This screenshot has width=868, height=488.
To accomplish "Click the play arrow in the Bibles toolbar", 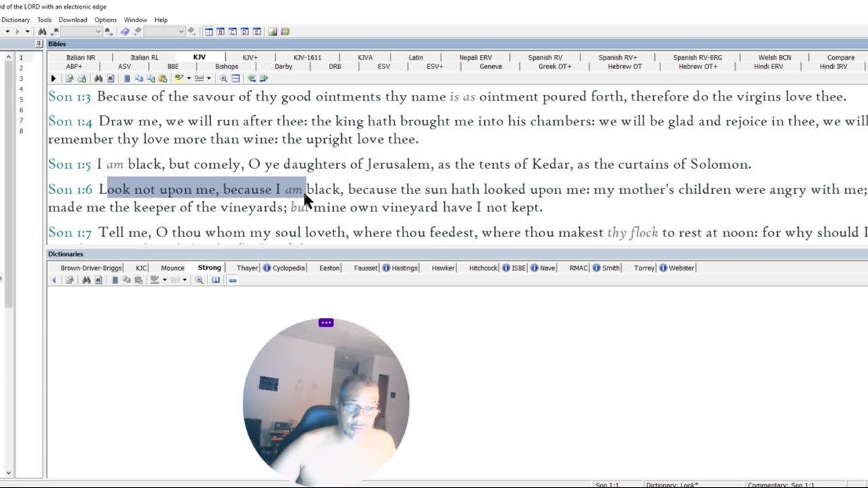I will tap(54, 79).
